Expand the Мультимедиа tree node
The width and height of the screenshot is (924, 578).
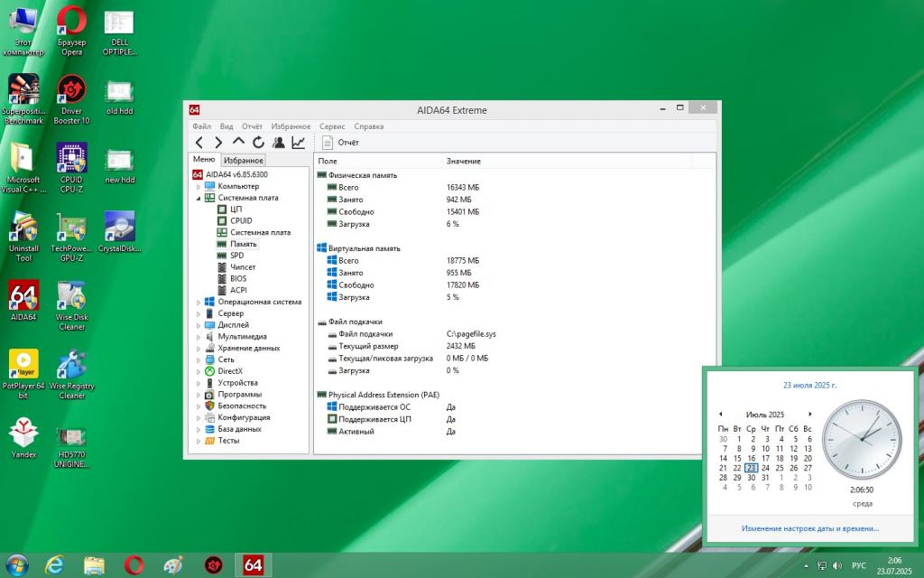point(198,337)
